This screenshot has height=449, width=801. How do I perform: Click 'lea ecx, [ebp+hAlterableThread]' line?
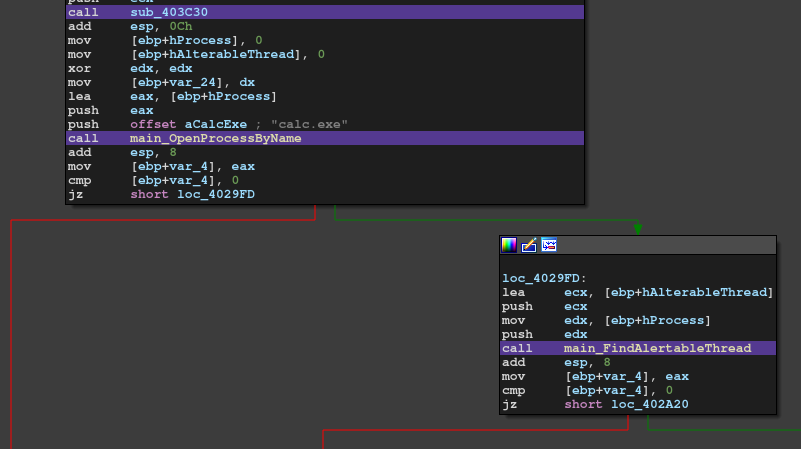pos(637,292)
